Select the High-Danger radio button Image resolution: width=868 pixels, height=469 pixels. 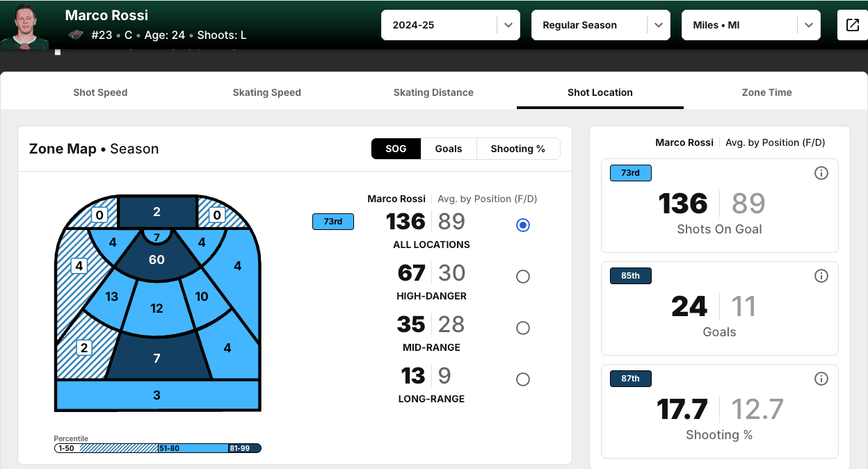click(523, 277)
